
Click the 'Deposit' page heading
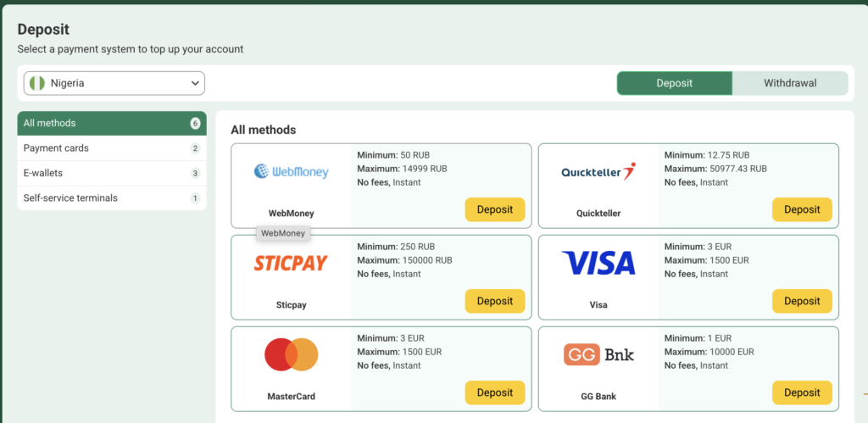point(43,30)
